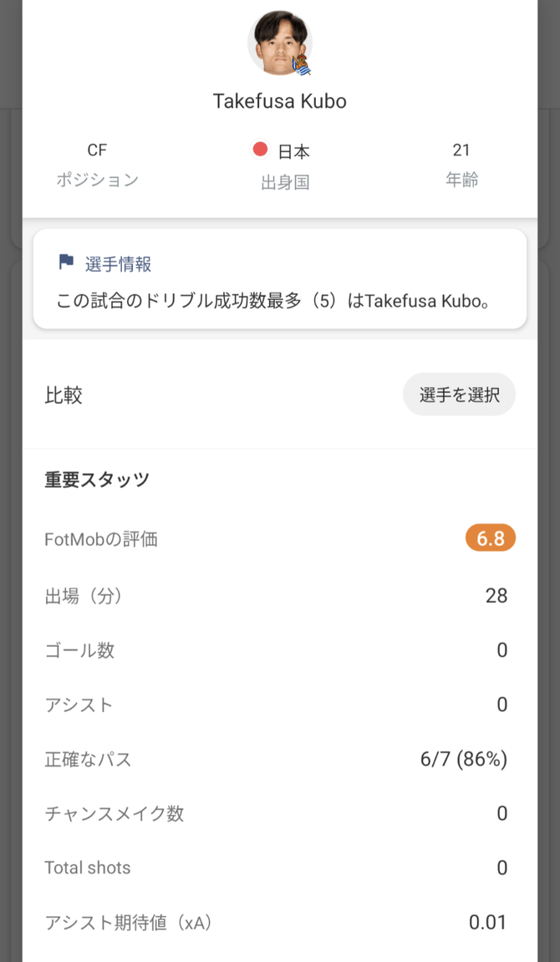This screenshot has height=962, width=560.
Task: Tap the 選手情報 heading
Action: click(x=119, y=264)
